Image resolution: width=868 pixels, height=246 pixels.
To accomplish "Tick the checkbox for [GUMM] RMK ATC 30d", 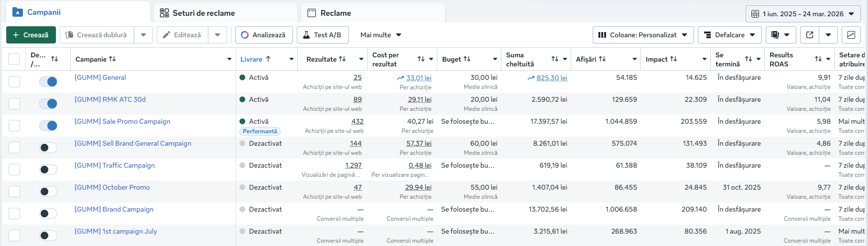I will [x=14, y=104].
